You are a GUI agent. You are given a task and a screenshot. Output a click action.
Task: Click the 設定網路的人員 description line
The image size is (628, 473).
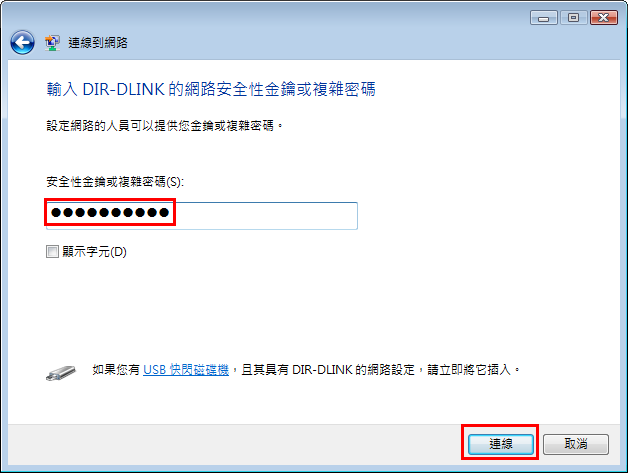pos(165,126)
